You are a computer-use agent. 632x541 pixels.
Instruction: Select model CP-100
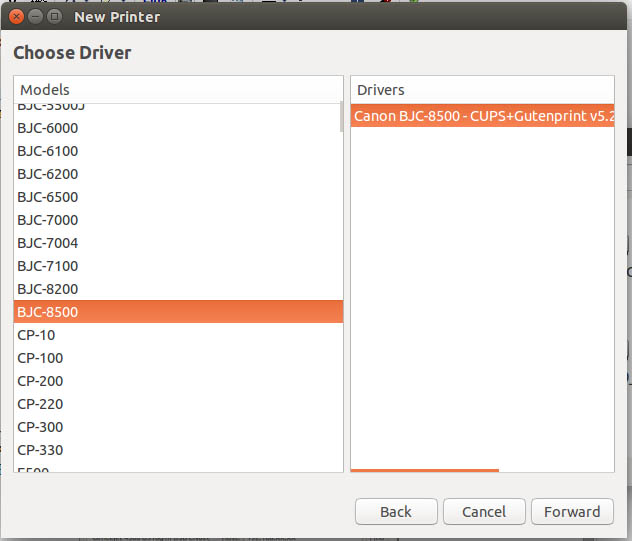(x=178, y=358)
